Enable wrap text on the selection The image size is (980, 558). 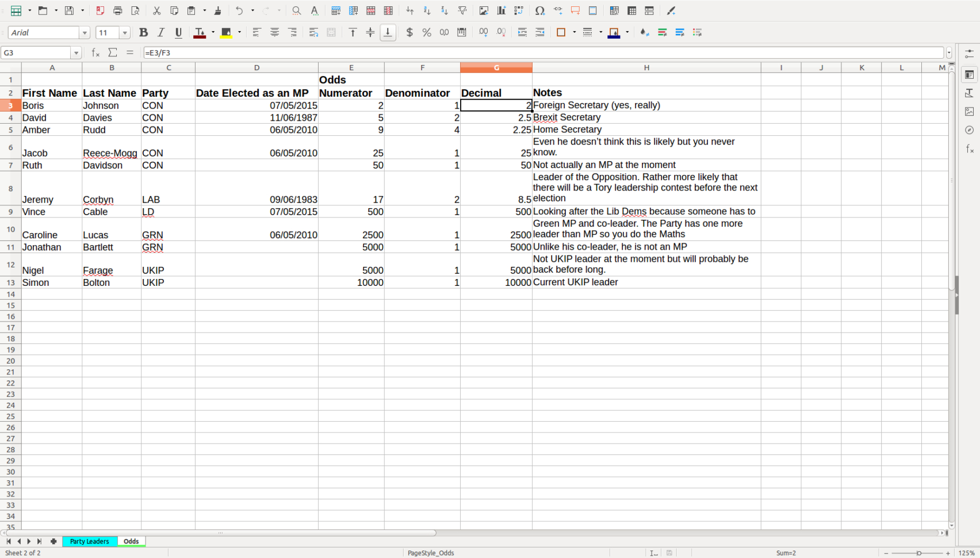tap(313, 32)
